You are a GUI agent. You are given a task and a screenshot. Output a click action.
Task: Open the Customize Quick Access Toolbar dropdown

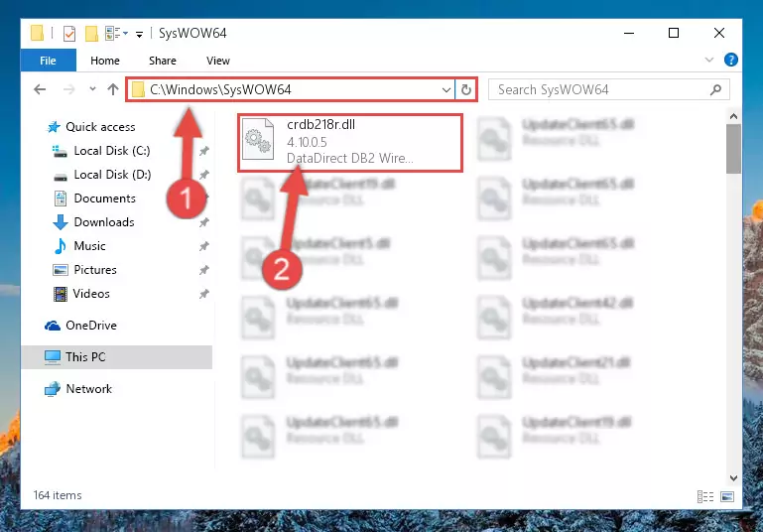(x=139, y=34)
